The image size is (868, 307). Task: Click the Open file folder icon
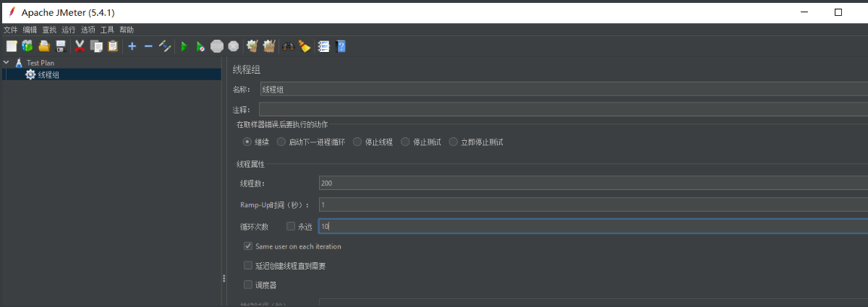44,46
